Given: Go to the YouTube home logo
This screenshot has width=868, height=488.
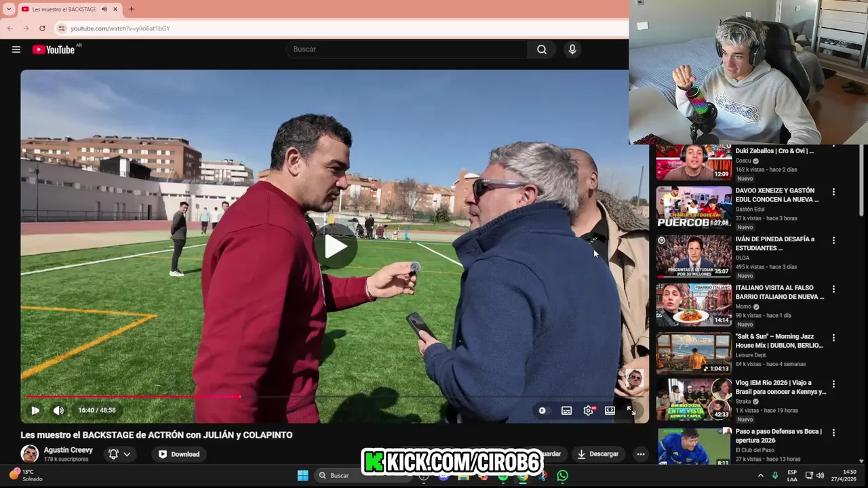Looking at the screenshot, I should pos(54,49).
